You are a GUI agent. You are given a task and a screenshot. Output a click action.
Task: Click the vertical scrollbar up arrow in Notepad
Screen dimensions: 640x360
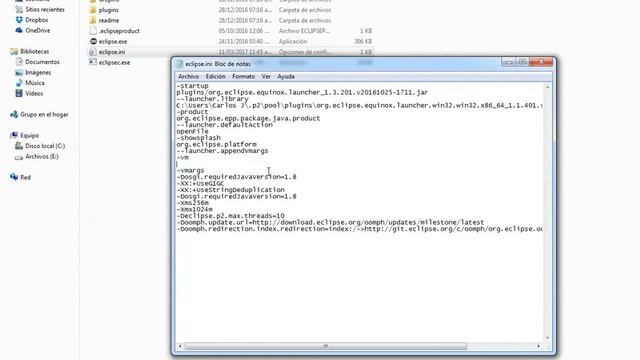tap(547, 87)
